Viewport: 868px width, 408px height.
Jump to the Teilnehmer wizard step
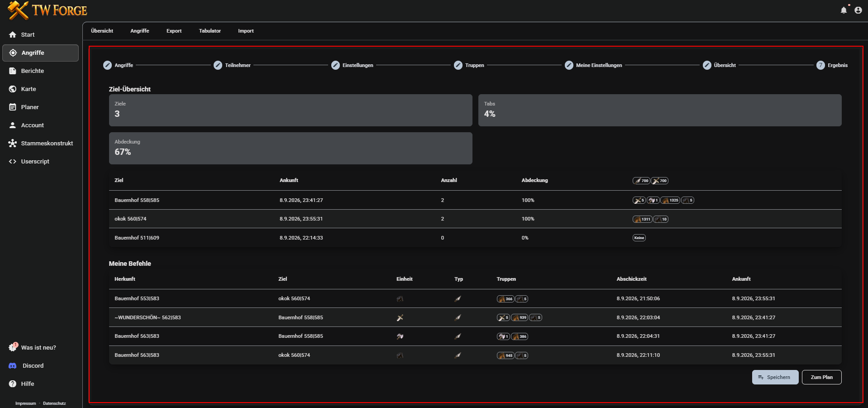click(232, 65)
